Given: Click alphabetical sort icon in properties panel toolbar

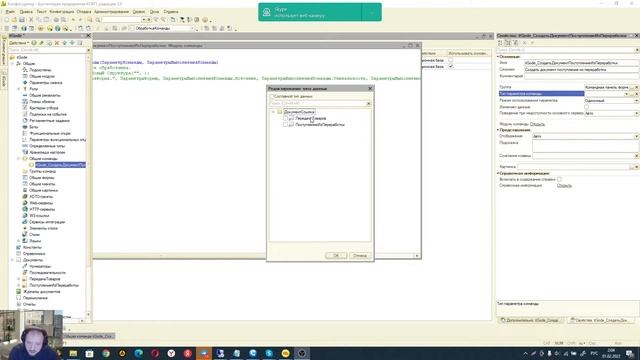Looking at the screenshot, I should tap(500, 43).
